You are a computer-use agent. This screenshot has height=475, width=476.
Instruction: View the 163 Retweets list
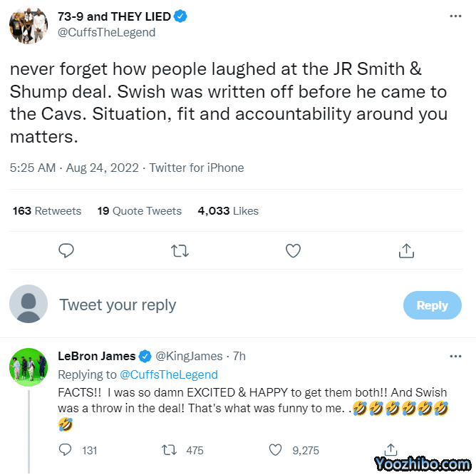[x=47, y=211]
